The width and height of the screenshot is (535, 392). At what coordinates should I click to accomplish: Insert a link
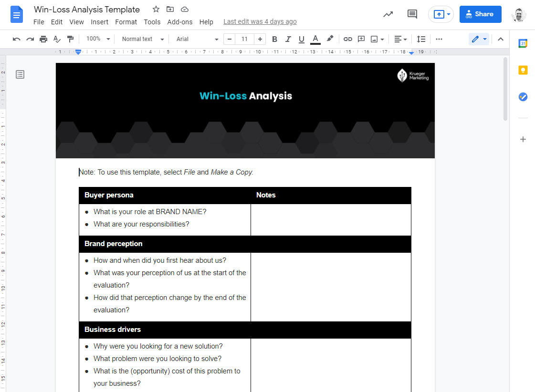coord(348,39)
